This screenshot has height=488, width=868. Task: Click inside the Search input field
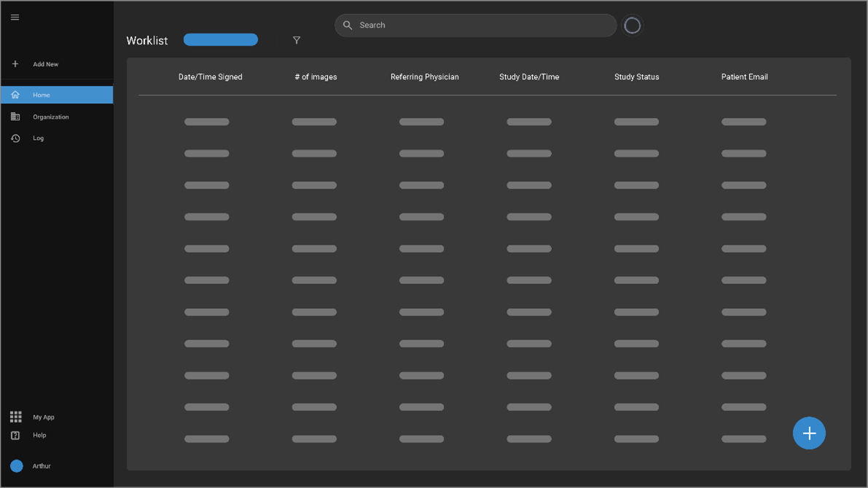point(481,25)
